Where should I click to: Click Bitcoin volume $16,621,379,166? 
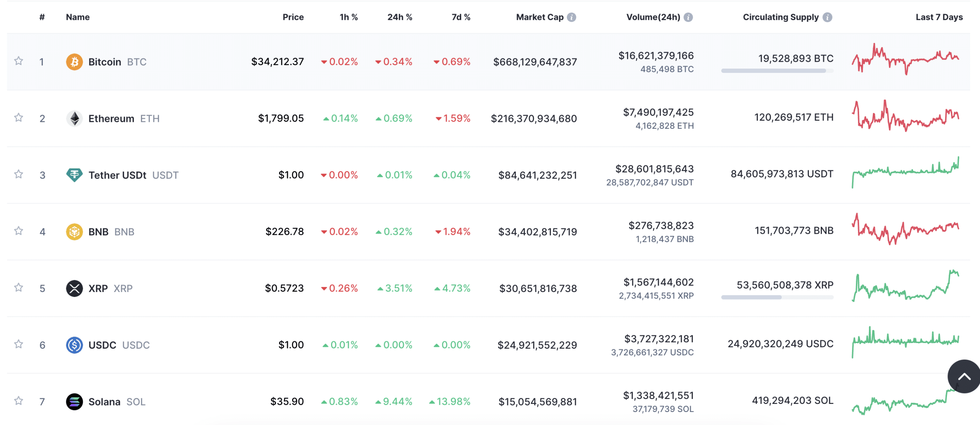[x=656, y=56]
